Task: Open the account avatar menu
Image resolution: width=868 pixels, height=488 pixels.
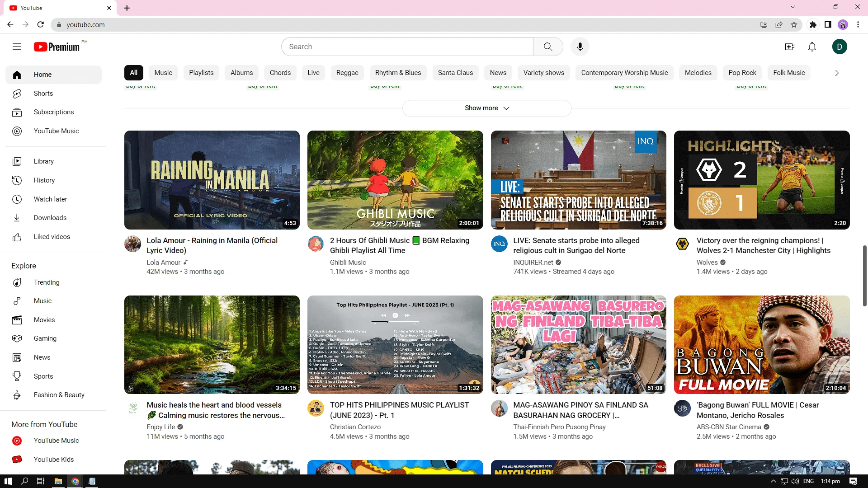Action: coord(840,47)
